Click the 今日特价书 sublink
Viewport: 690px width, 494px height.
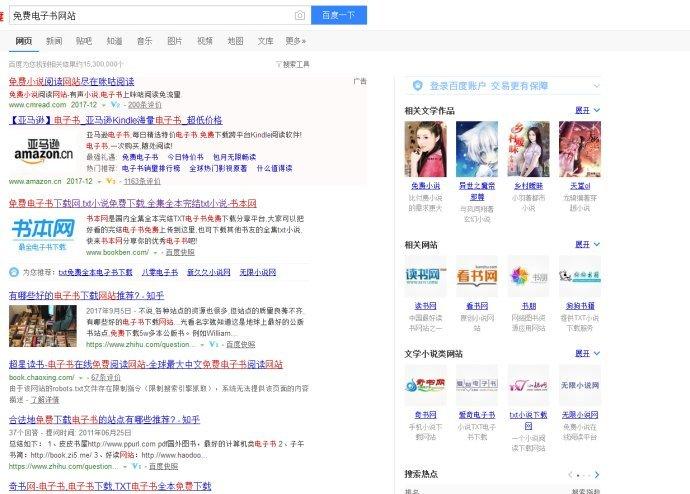click(x=185, y=157)
